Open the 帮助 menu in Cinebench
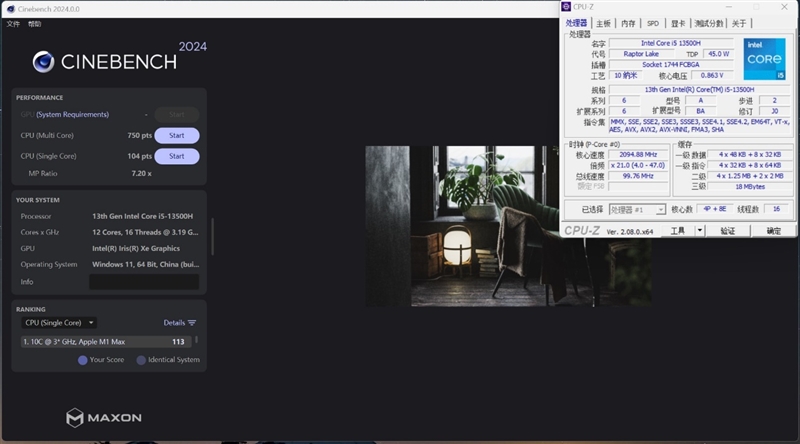The image size is (800, 444). [34, 24]
